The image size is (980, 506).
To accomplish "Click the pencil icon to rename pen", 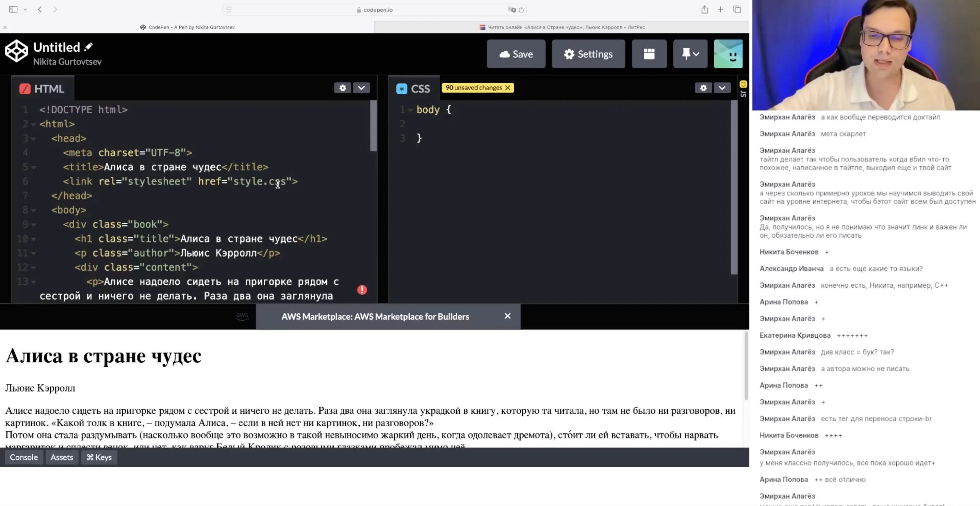I will 88,47.
